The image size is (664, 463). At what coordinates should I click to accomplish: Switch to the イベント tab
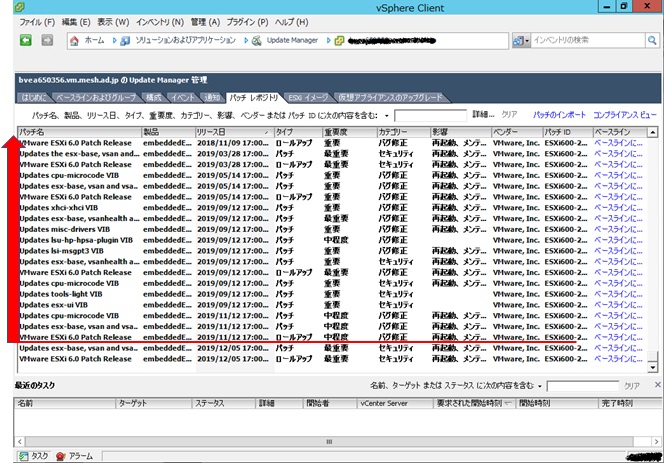[x=183, y=98]
